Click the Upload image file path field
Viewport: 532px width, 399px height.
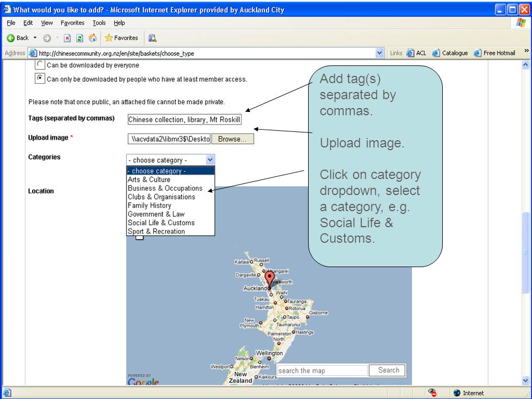pos(169,139)
